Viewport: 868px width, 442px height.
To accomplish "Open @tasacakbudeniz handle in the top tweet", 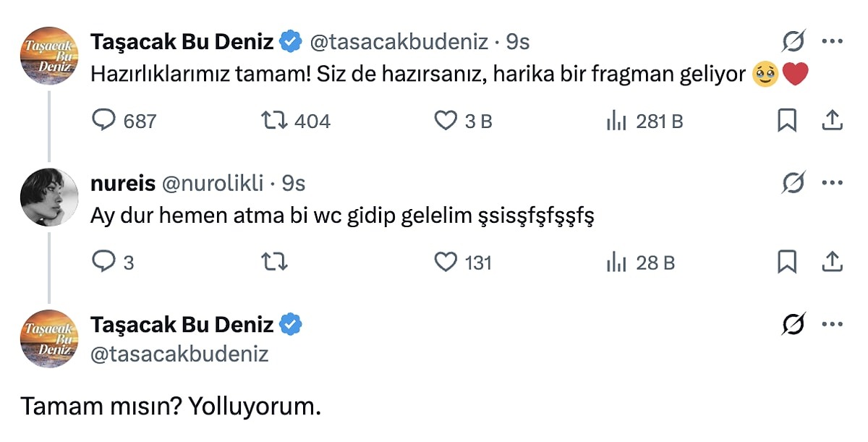I will (x=399, y=42).
